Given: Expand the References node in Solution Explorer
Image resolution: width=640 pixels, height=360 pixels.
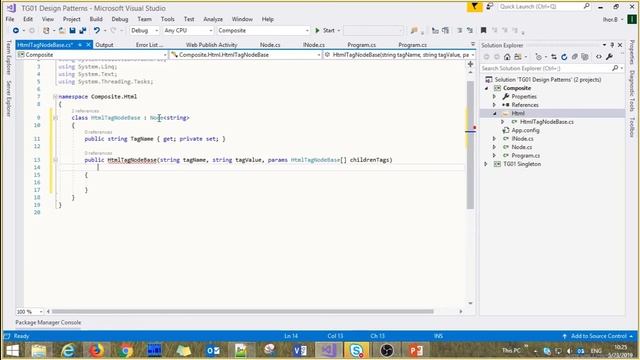Looking at the screenshot, I should [494, 105].
